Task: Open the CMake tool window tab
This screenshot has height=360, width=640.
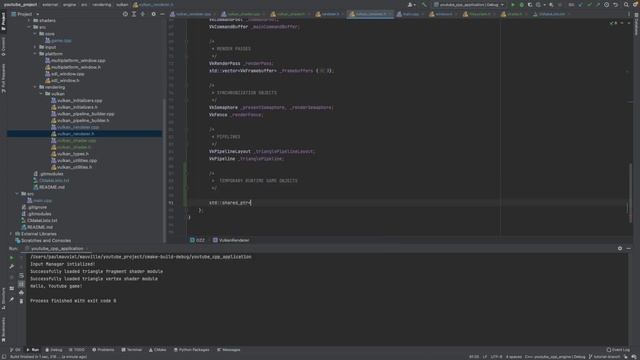Action: (x=158, y=350)
